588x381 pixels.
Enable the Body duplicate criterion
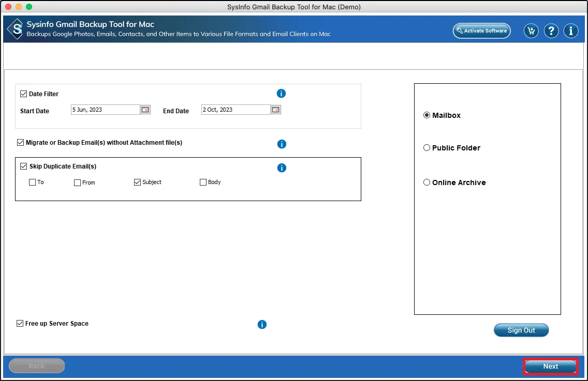[203, 182]
